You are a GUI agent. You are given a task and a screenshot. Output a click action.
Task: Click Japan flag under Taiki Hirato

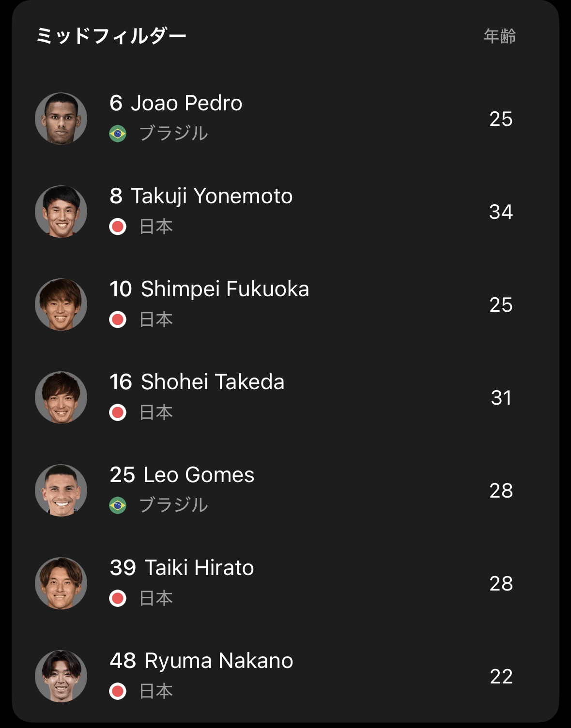(118, 598)
